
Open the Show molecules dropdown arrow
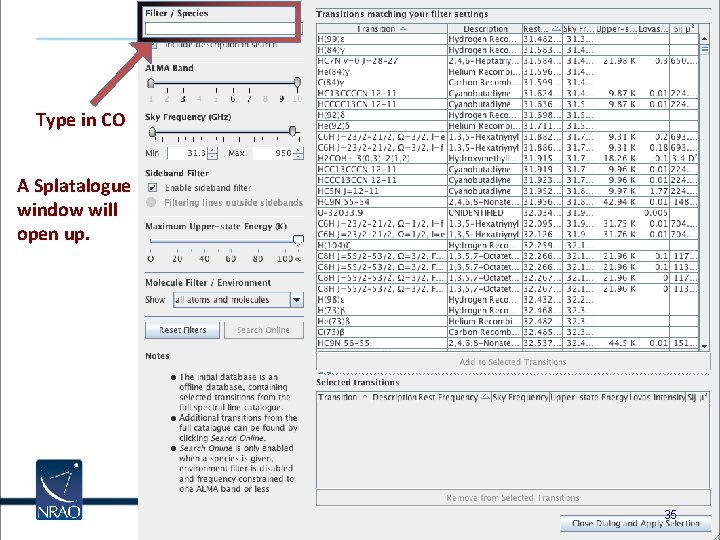[x=297, y=300]
